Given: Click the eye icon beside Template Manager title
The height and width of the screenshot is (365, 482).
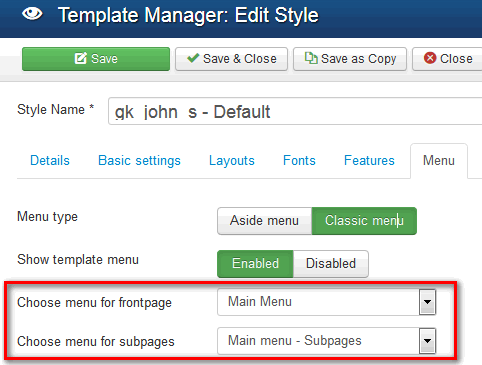Looking at the screenshot, I should coord(32,14).
